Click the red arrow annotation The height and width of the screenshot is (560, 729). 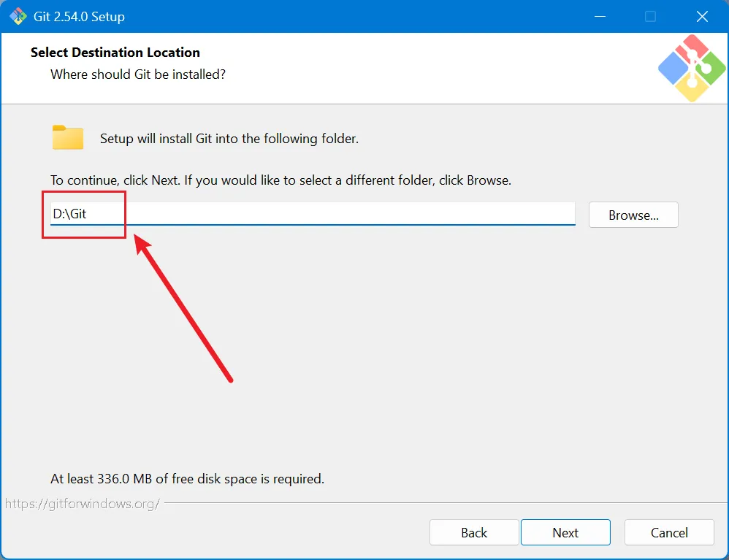(x=183, y=308)
